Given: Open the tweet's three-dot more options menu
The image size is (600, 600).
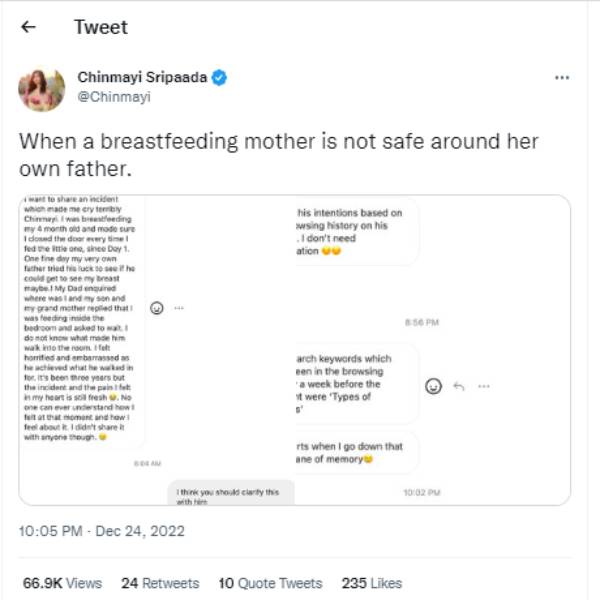Looking at the screenshot, I should (x=562, y=78).
